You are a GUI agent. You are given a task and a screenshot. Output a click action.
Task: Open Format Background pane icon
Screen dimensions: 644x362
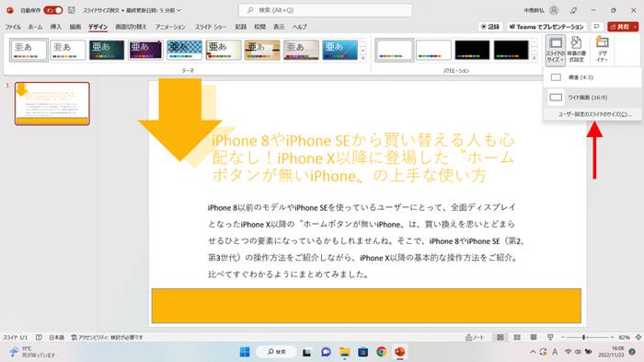(576, 50)
